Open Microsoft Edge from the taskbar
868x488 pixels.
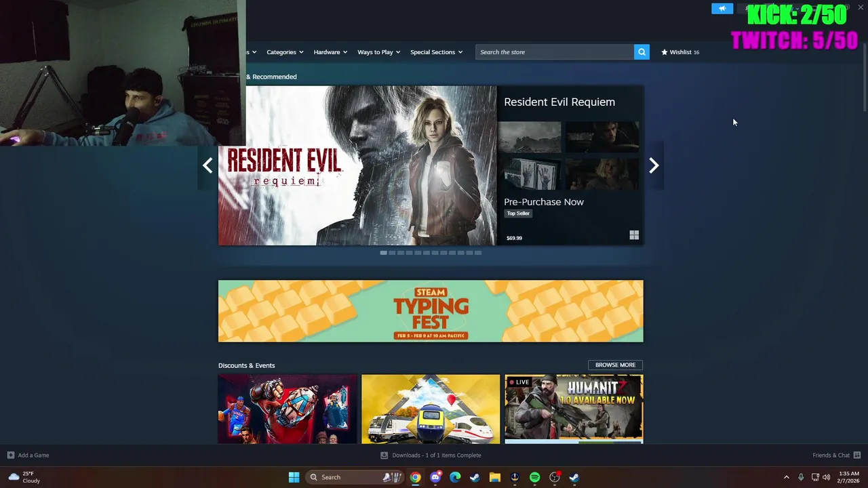[455, 477]
